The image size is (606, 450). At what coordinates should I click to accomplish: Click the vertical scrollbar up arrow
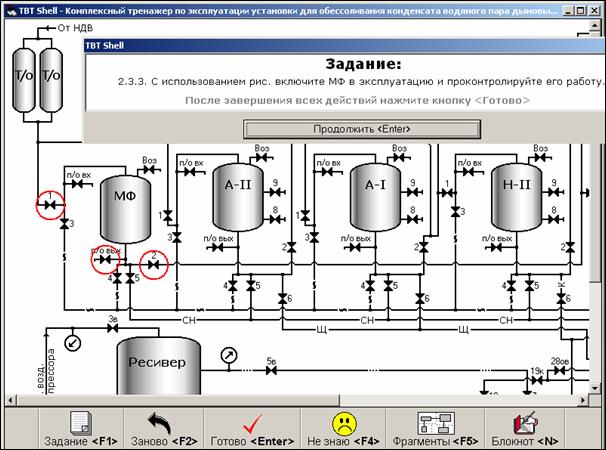pos(594,26)
